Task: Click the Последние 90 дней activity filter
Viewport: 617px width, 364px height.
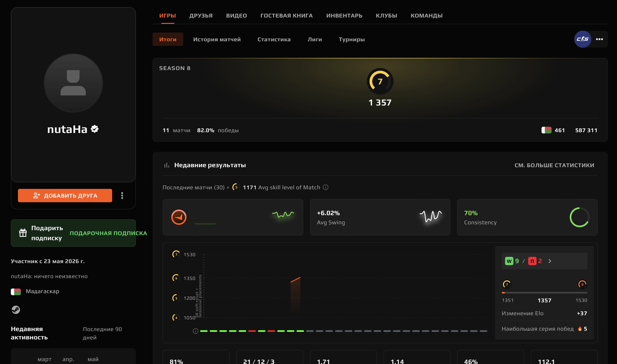Action: pyautogui.click(x=102, y=333)
